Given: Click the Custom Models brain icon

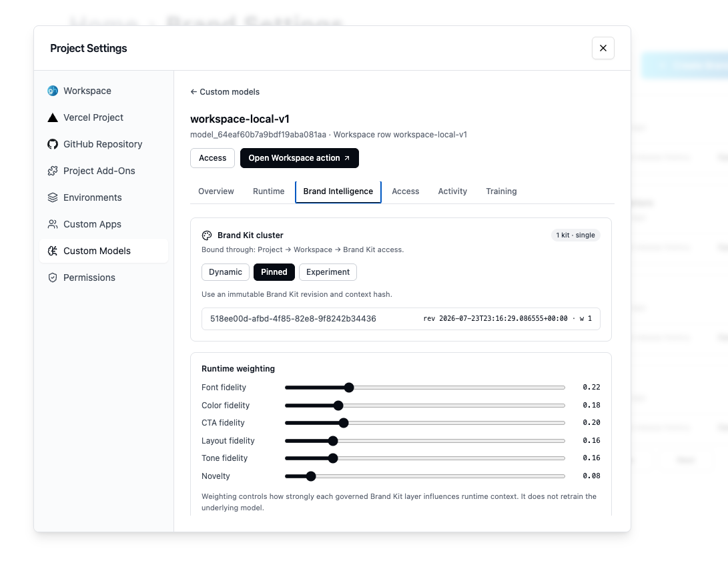Looking at the screenshot, I should [x=53, y=251].
